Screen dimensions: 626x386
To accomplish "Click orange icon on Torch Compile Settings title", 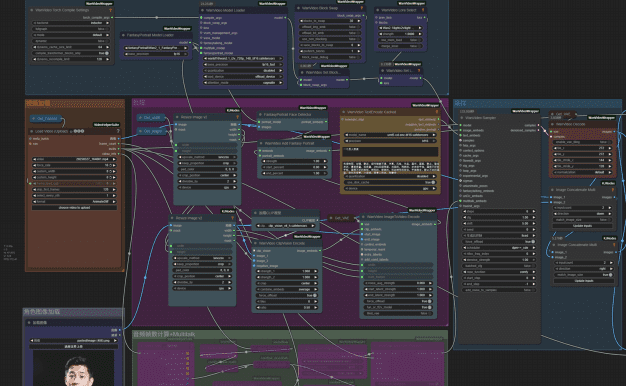I will click(x=110, y=10).
